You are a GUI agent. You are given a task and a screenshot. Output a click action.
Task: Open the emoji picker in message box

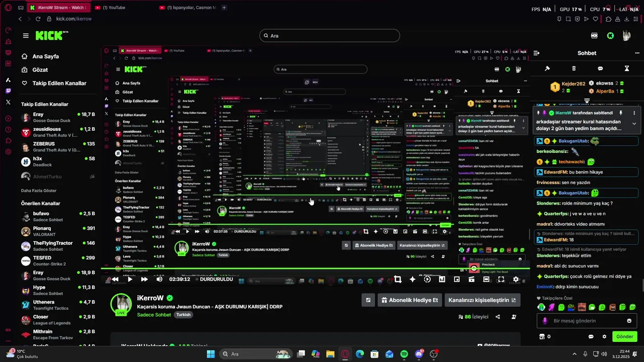point(629,321)
